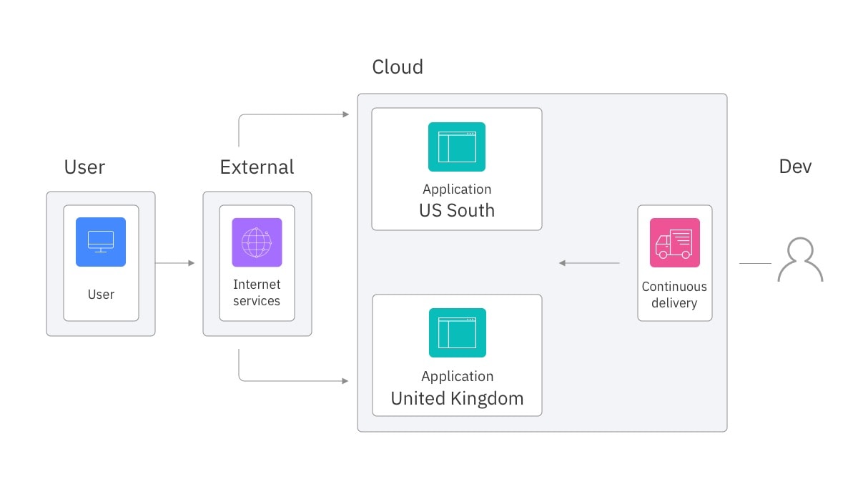
Task: Open the teal browser window icon in US South
Action: [x=456, y=147]
